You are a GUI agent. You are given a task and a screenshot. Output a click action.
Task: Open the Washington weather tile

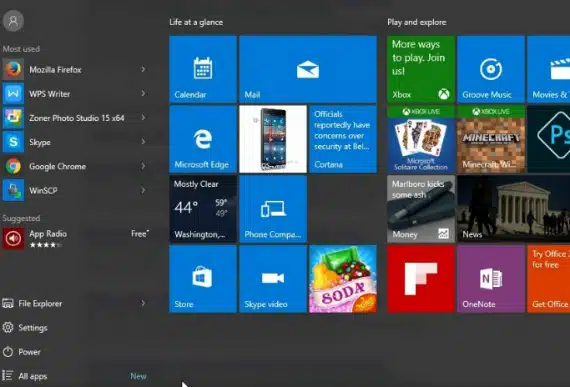(203, 209)
